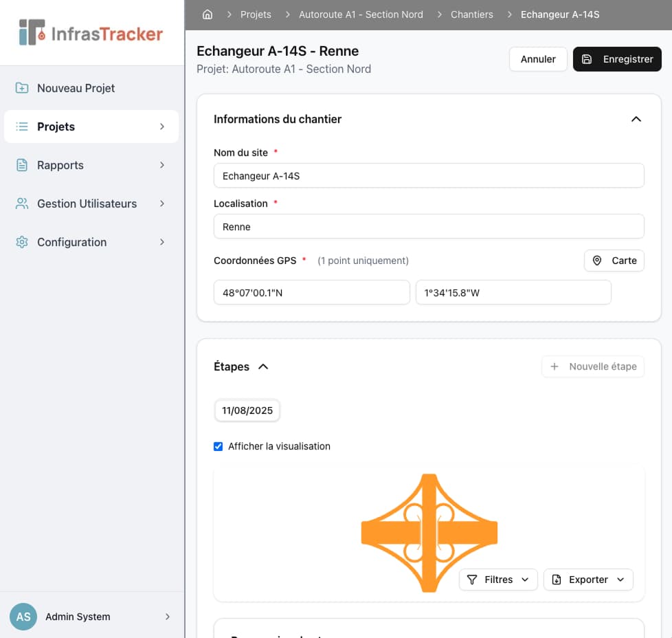Screen dimensions: 672x638
Task: Uncheck the Afficher la visualisation checkbox
Action: click(218, 446)
